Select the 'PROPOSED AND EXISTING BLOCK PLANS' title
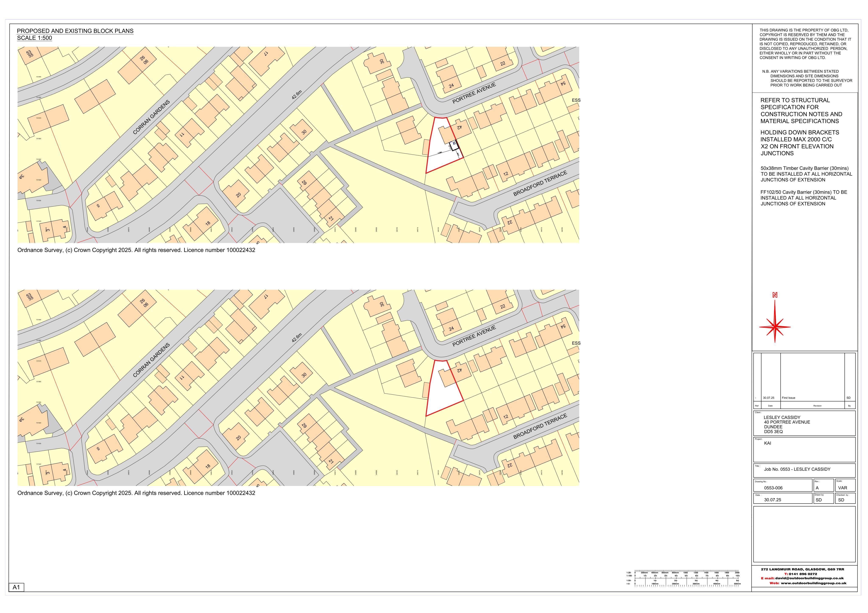 click(75, 31)
